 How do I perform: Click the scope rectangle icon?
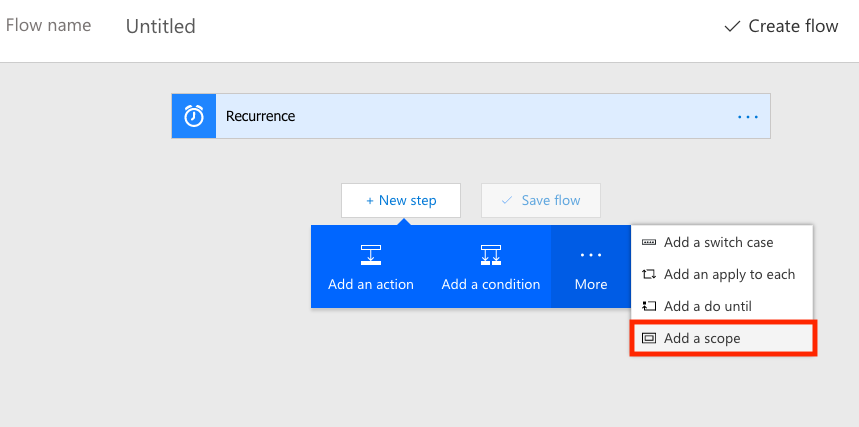point(649,338)
